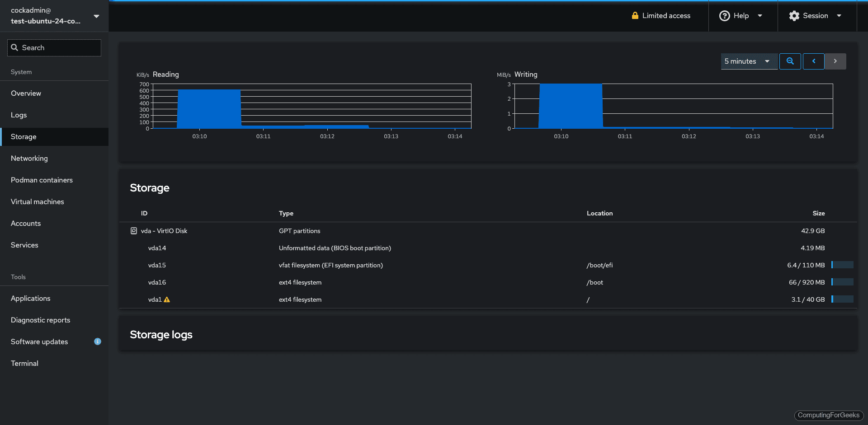Screen dimensions: 868x425
Task: Click the usage bar for the / filesystem
Action: (x=843, y=299)
